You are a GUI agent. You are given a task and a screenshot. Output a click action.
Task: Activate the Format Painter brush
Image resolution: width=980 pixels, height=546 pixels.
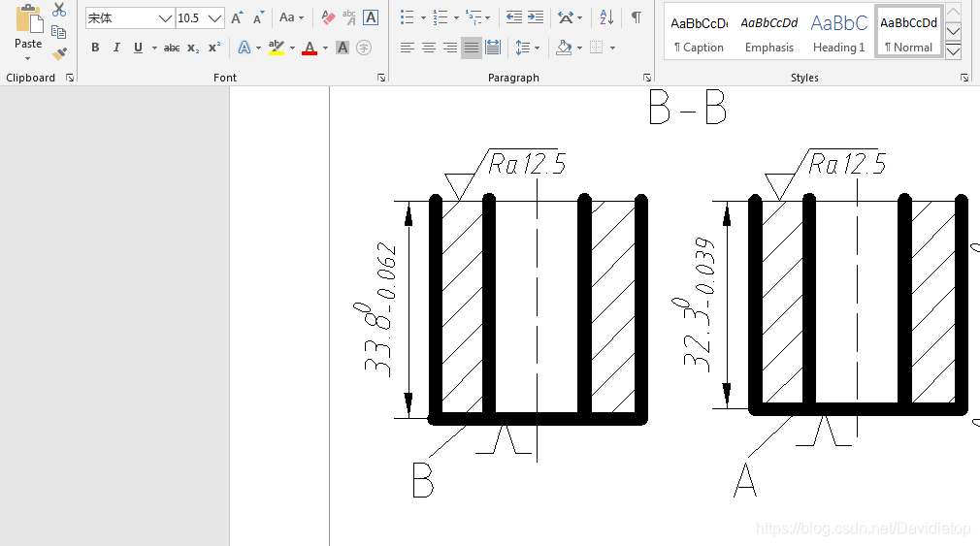pos(59,54)
